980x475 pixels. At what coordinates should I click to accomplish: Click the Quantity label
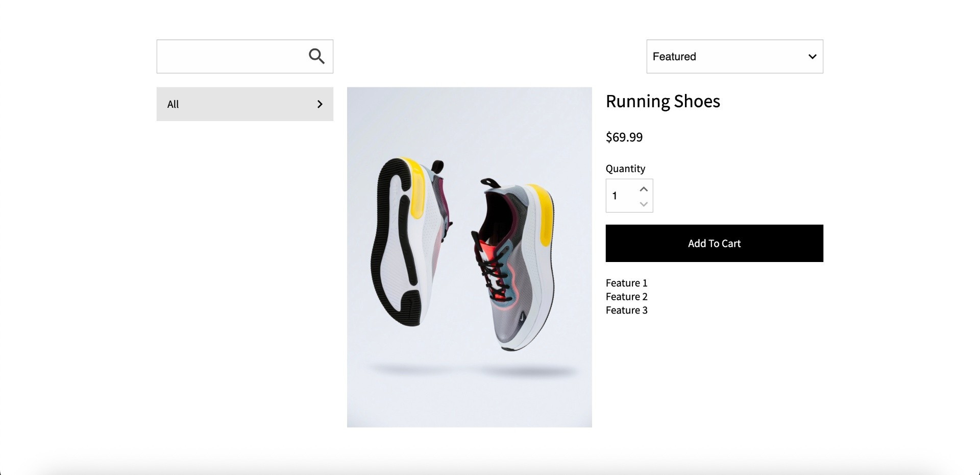pos(625,169)
